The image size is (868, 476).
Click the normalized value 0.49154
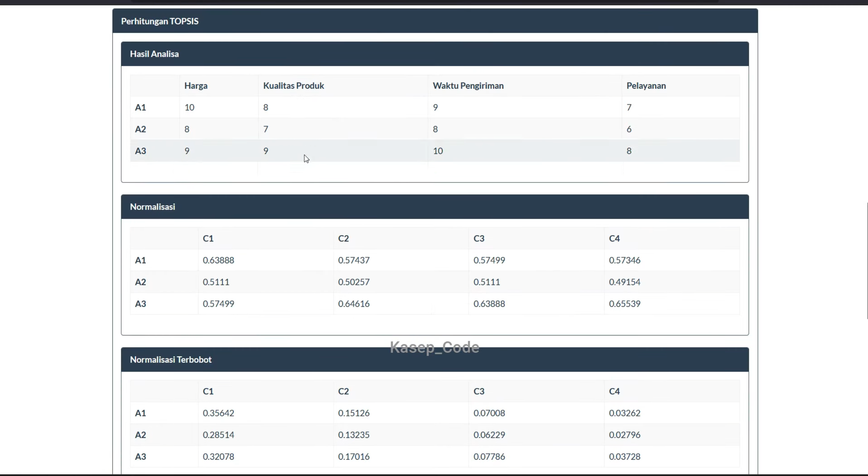[x=624, y=282]
